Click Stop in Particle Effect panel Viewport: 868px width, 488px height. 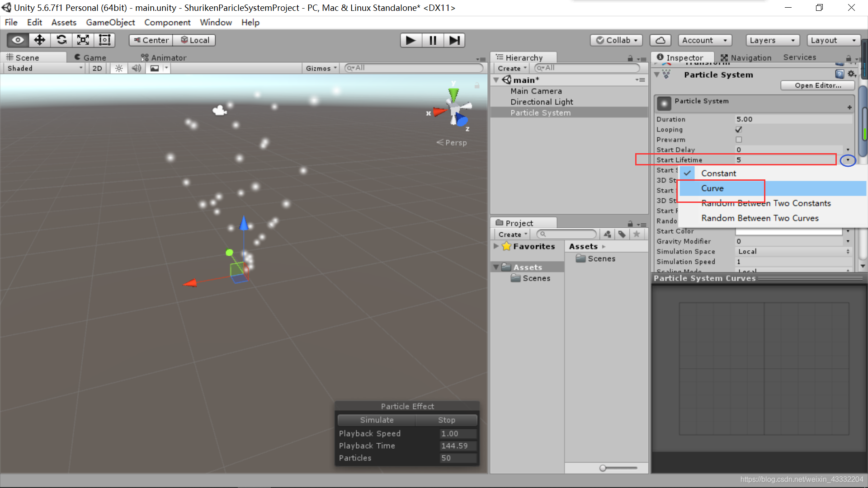coord(446,420)
